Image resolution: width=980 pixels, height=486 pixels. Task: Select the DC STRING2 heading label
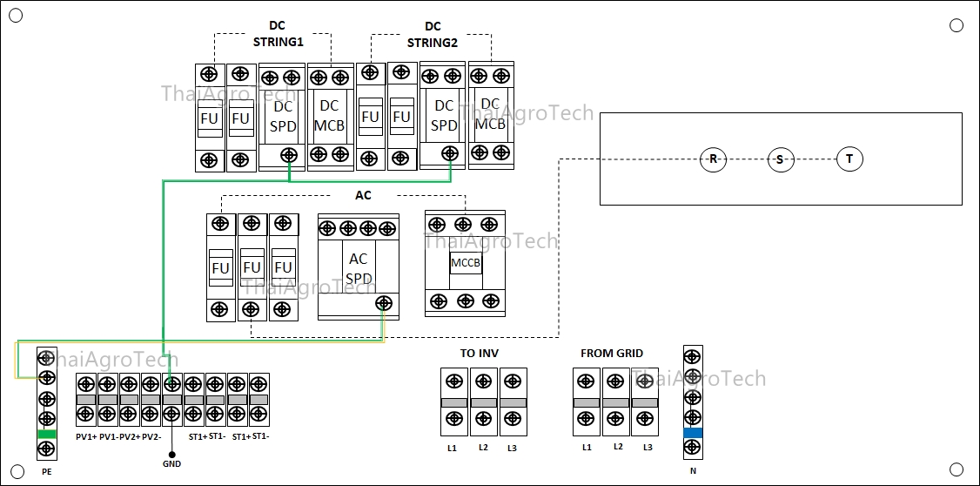tap(433, 35)
